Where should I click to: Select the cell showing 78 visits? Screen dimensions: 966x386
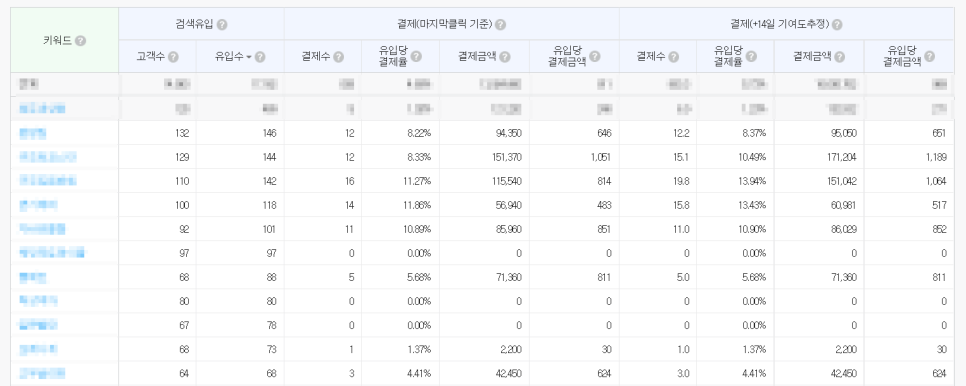pos(240,325)
